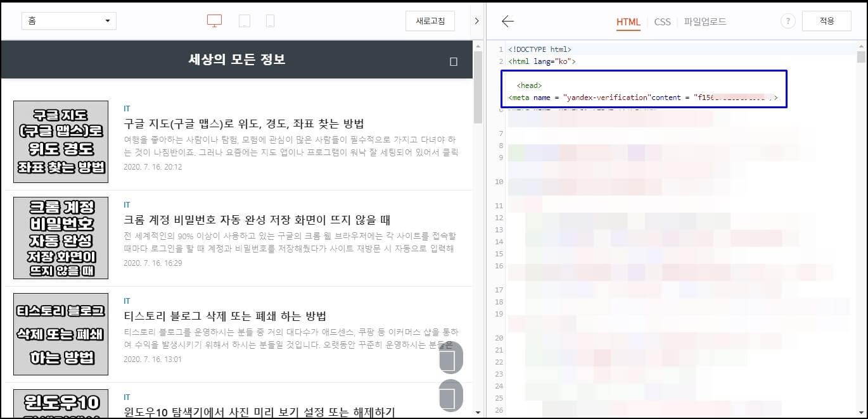Switch to the 파일업로드 tab
The width and height of the screenshot is (868, 419).
pyautogui.click(x=705, y=22)
